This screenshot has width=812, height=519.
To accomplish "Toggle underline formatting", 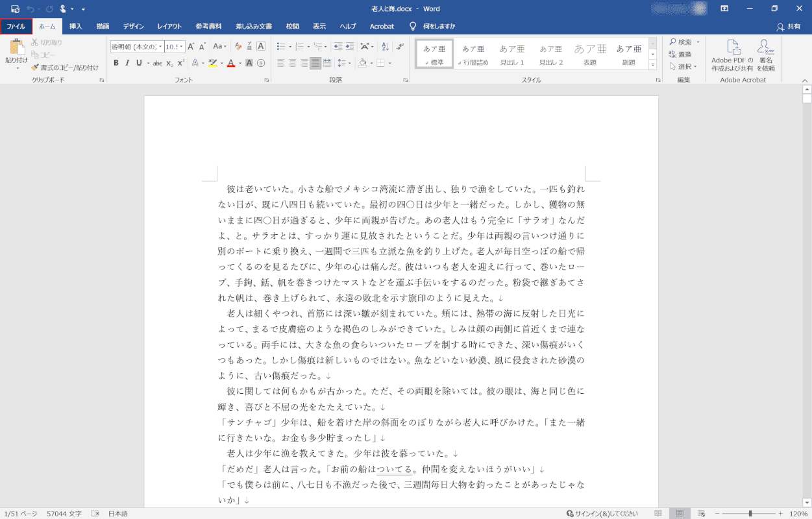I will tap(139, 63).
